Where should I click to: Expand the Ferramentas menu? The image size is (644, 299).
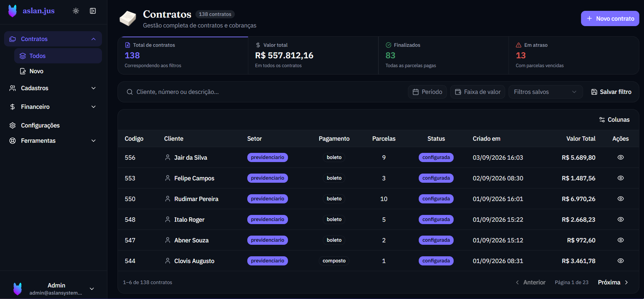[53, 141]
